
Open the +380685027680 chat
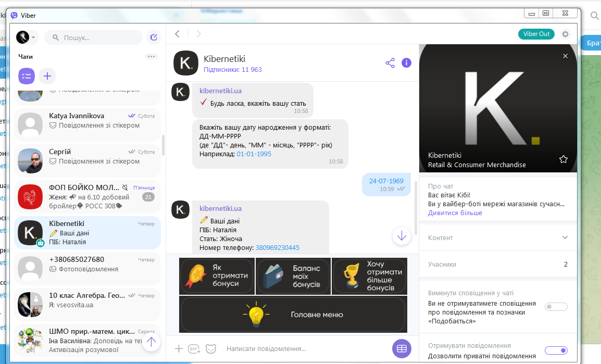tap(87, 268)
